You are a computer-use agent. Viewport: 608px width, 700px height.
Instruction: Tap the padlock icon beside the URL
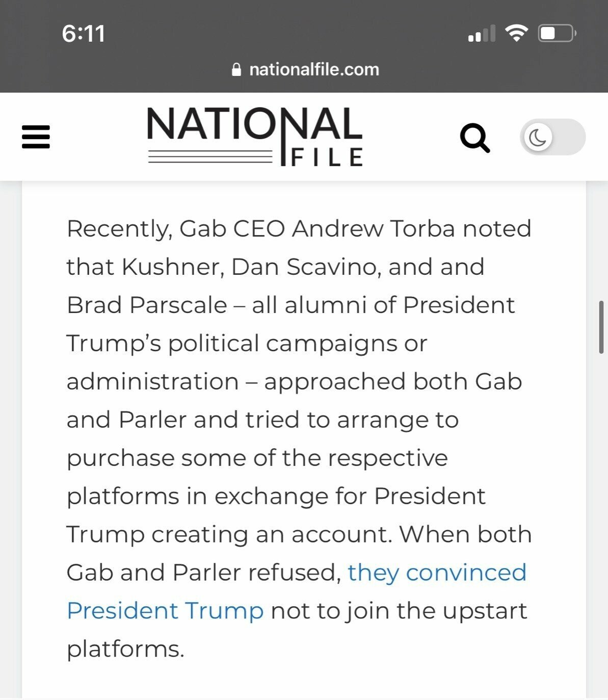coord(236,69)
